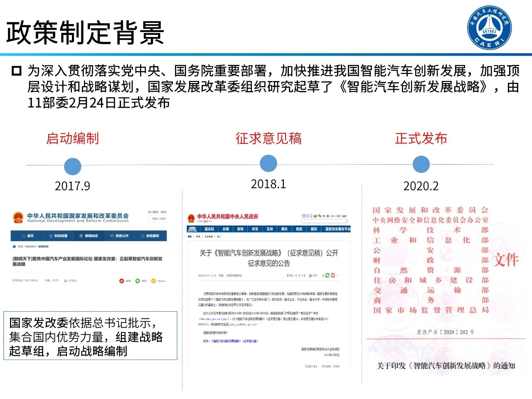Open the attachment link 《智能汽车创新发展战略》

point(234,341)
